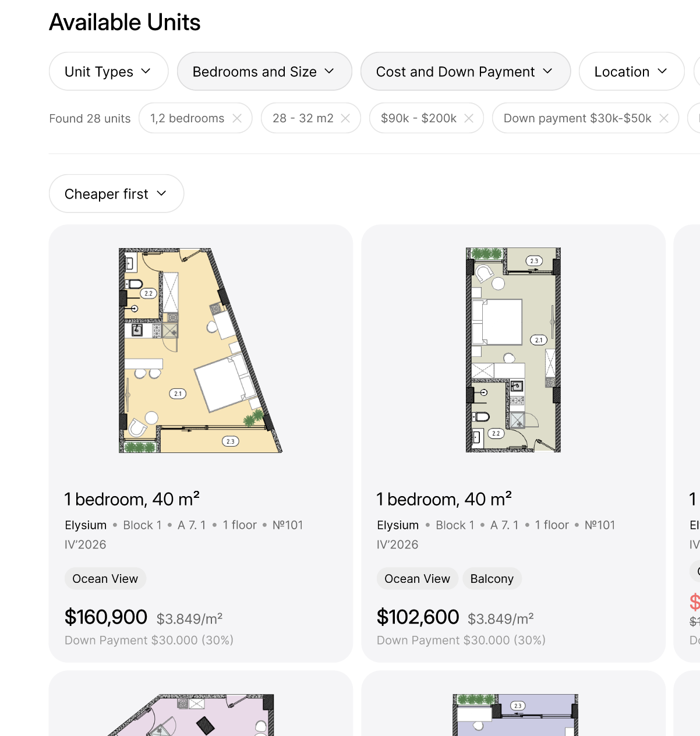700x736 pixels.
Task: Delete the Down payment $30k-$50k filter
Action: pos(664,118)
